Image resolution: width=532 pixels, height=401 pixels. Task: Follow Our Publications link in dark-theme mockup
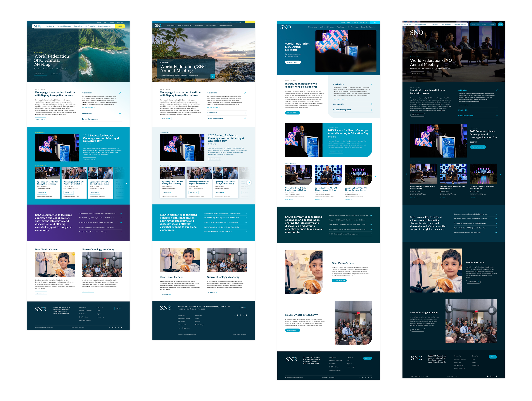(465, 105)
